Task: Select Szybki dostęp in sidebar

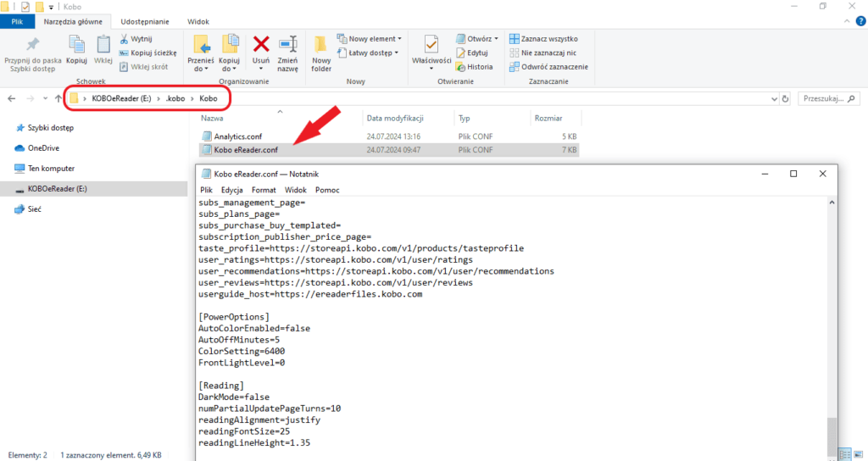Action: [50, 128]
